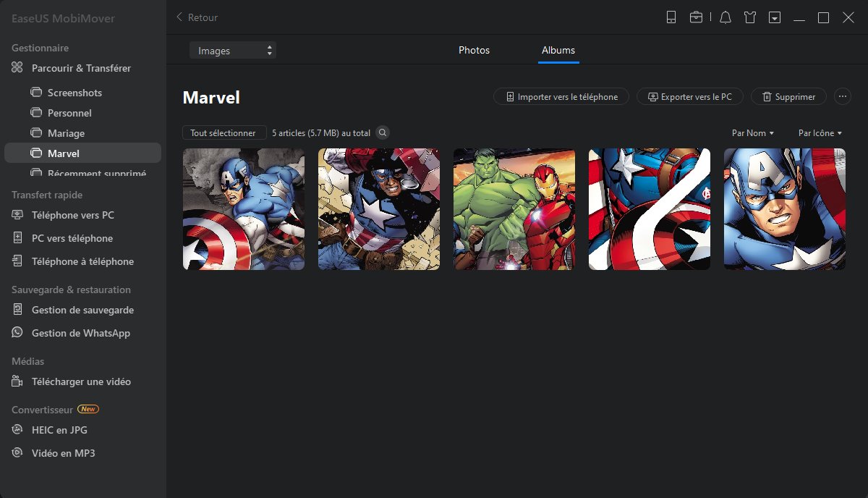Click the "5 articles (5.7 MB) au total" text
Image resolution: width=868 pixels, height=498 pixels.
click(x=321, y=133)
